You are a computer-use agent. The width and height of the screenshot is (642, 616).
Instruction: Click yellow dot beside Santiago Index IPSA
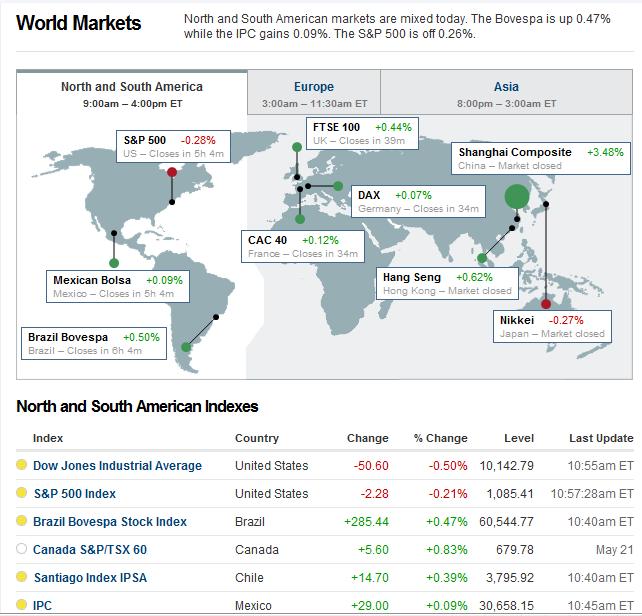pyautogui.click(x=21, y=577)
